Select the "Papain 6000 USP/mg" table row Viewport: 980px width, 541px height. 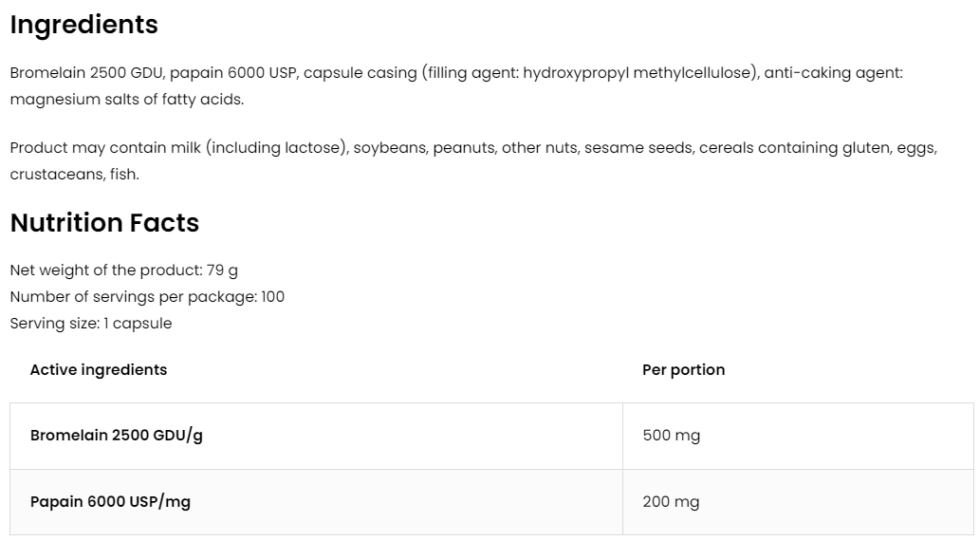[x=110, y=502]
